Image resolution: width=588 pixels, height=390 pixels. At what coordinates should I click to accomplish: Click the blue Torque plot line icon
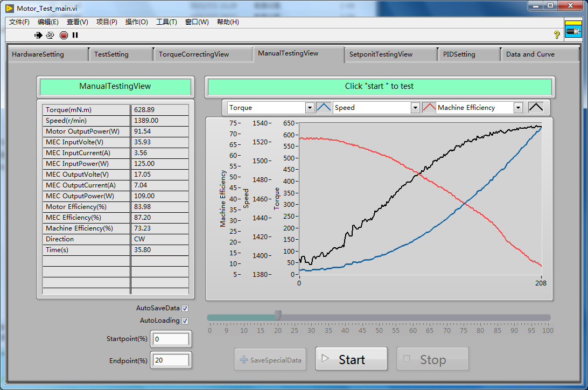pos(324,108)
